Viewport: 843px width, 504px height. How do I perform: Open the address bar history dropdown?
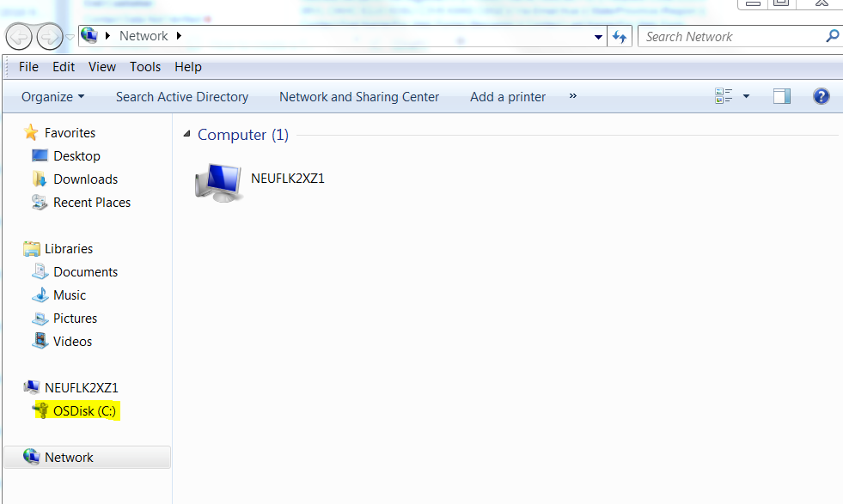coord(598,37)
